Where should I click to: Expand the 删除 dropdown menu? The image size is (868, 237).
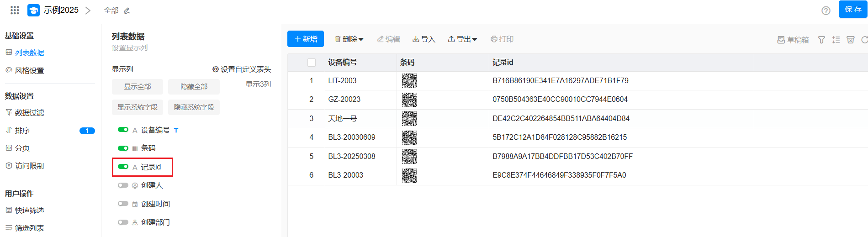(x=349, y=39)
